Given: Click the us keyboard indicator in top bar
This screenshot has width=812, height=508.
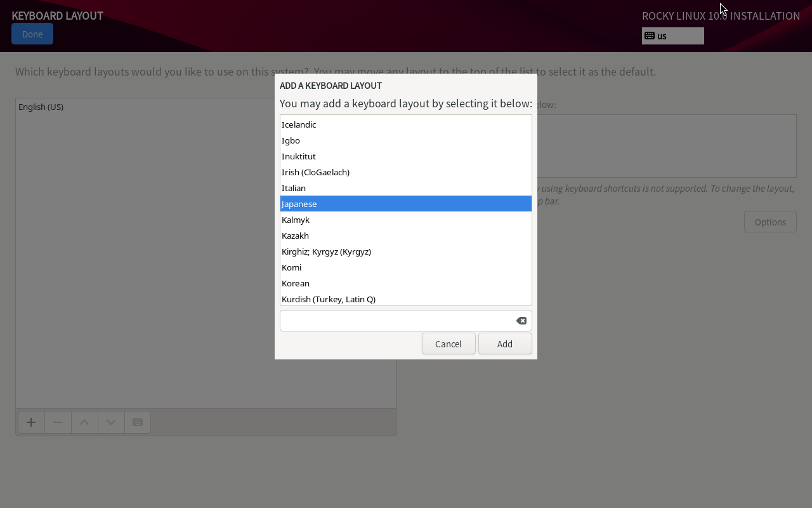Looking at the screenshot, I should 673,36.
